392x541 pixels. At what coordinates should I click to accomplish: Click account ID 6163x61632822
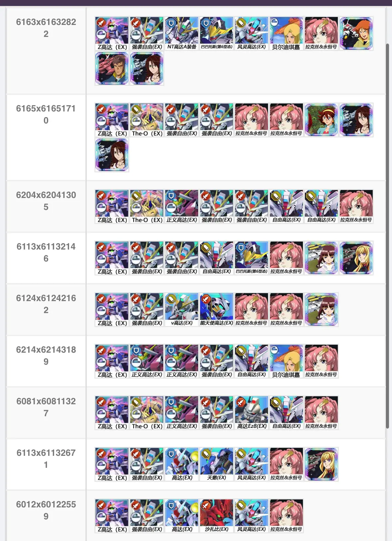[46, 28]
